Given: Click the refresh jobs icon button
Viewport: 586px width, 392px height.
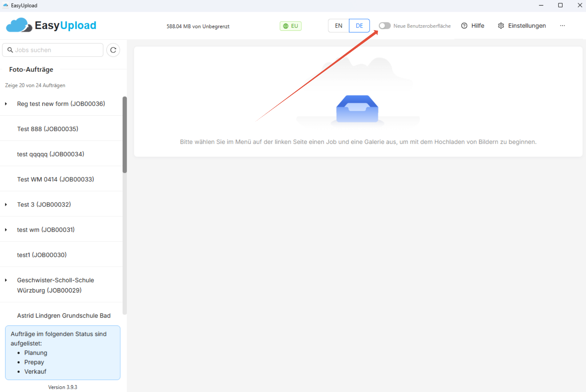Looking at the screenshot, I should click(113, 50).
